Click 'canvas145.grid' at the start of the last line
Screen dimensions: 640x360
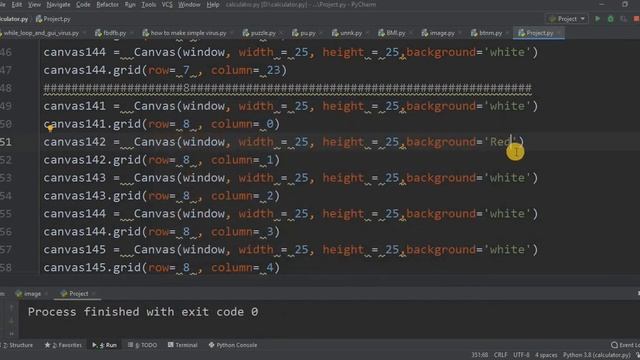[x=92, y=268]
